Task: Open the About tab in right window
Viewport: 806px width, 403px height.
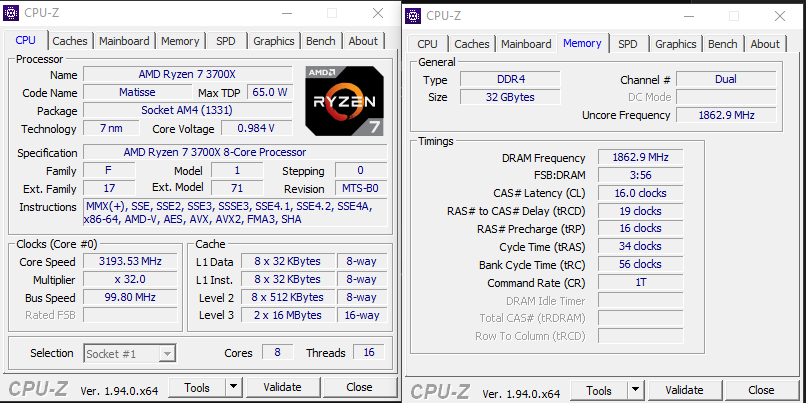Action: pos(765,44)
